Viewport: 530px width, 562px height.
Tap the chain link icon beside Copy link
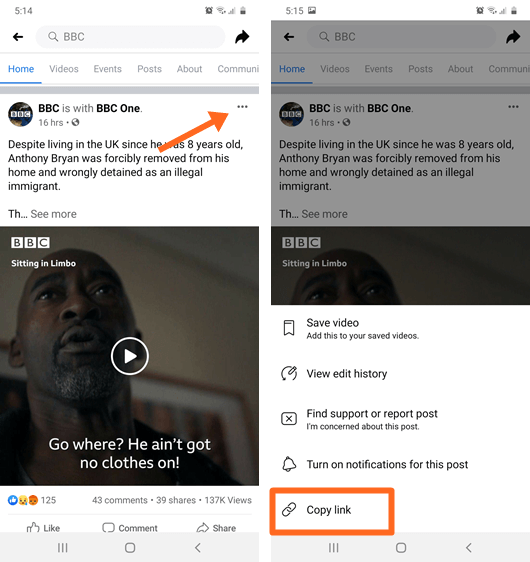289,509
